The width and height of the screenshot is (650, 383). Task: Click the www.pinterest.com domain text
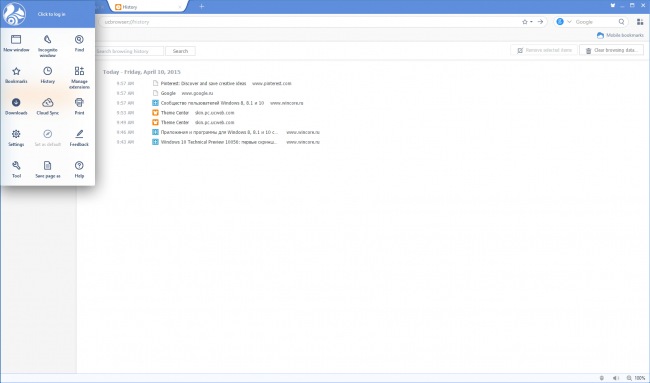(x=272, y=83)
